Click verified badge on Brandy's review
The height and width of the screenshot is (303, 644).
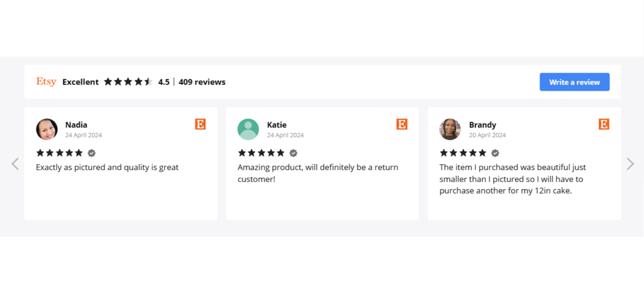(495, 153)
